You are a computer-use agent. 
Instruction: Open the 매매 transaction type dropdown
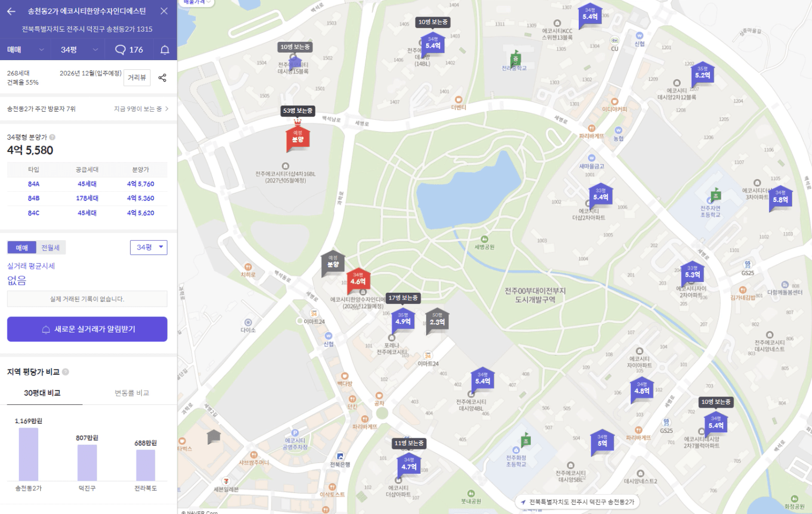(25, 49)
